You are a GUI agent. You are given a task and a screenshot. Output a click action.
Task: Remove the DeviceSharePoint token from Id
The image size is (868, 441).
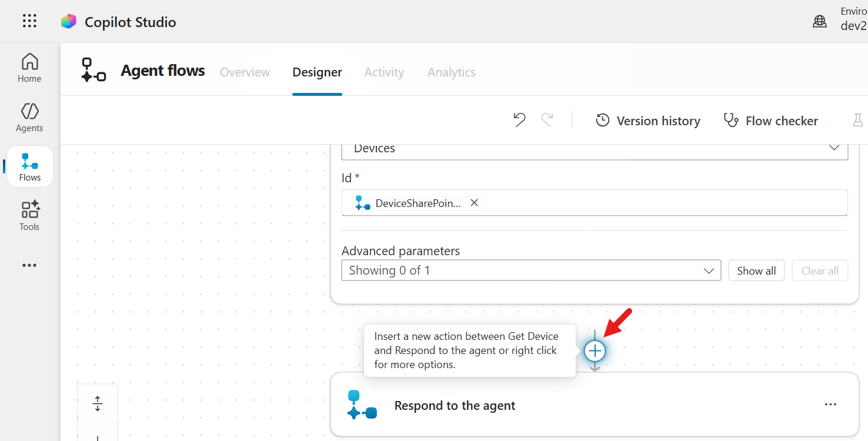pyautogui.click(x=474, y=203)
